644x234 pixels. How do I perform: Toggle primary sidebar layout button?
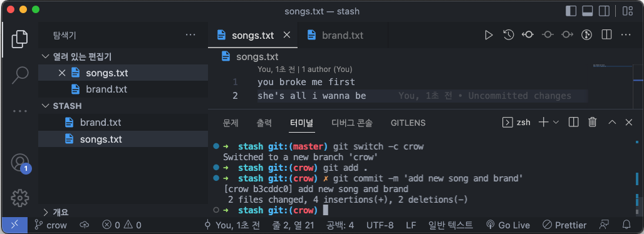coord(571,11)
